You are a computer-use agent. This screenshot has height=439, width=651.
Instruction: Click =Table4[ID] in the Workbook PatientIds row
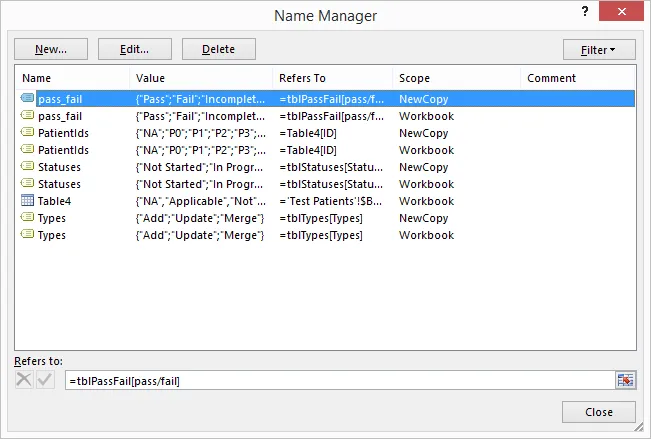pyautogui.click(x=308, y=150)
